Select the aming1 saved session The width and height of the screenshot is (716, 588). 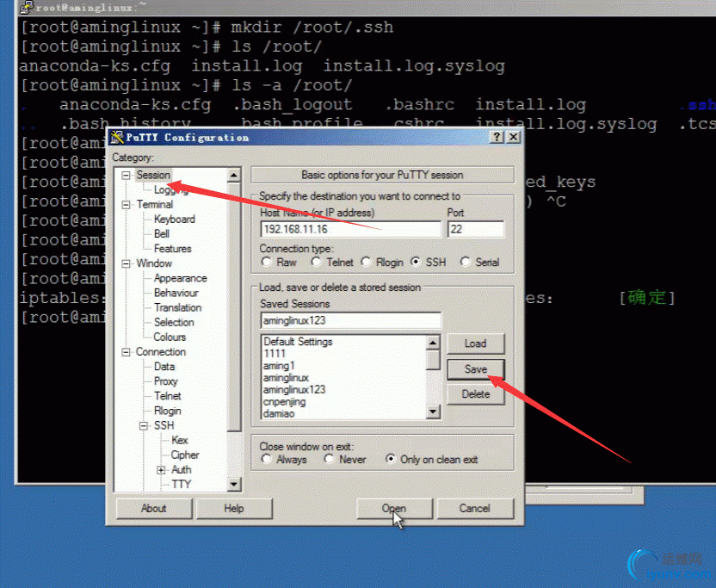coord(279,366)
